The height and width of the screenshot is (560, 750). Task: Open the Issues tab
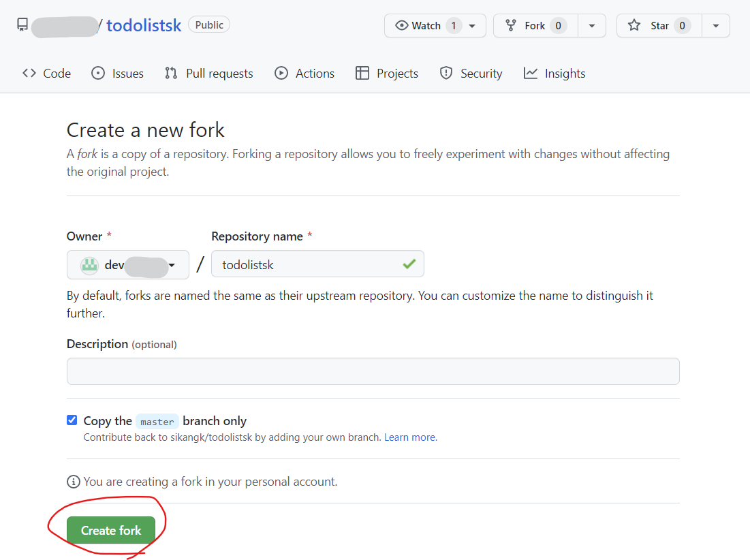(118, 73)
